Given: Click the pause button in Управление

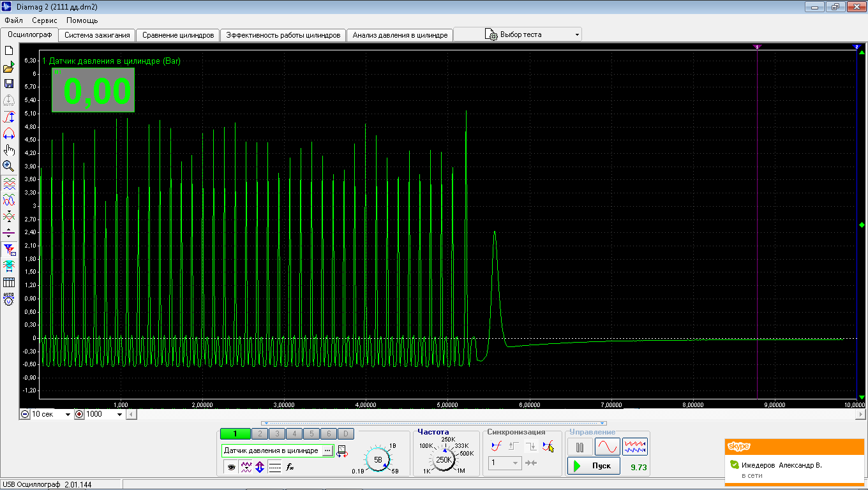Looking at the screenshot, I should 580,447.
